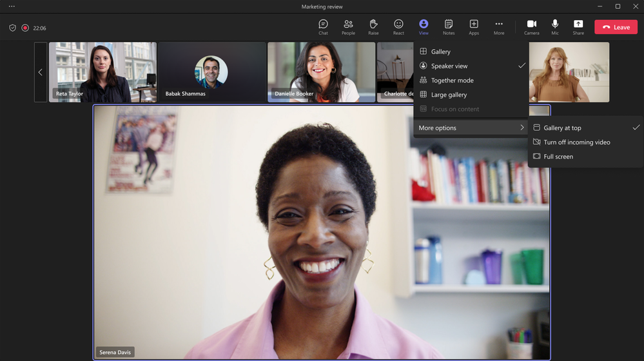This screenshot has height=361, width=644.
Task: Turn off the Camera
Action: click(531, 27)
